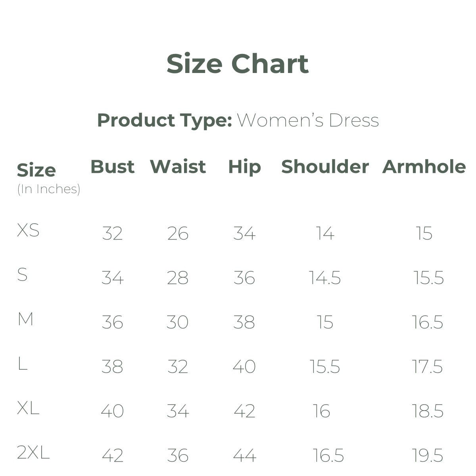Select the XS size row label
The image size is (476, 476).
28,230
